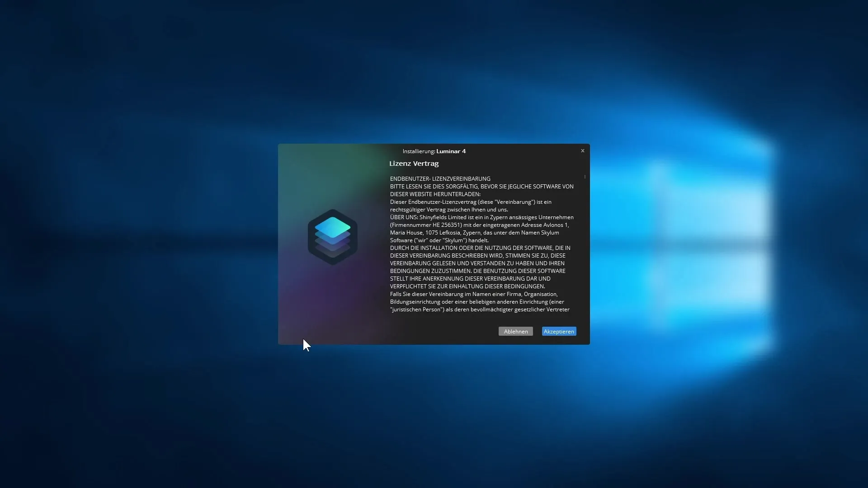Click the line 'VERPFLICHTET SIE ZUR EINHALTUNG DIESER BEDINGUNGEN.'
Image resolution: width=868 pixels, height=488 pixels.
pos(467,286)
